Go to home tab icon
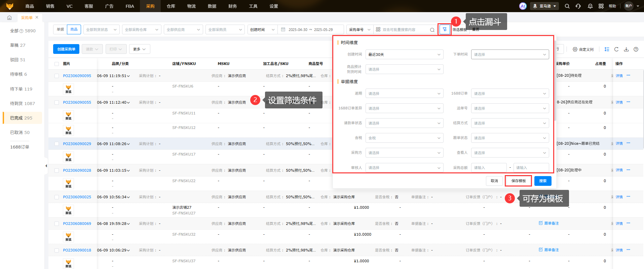 pyautogui.click(x=9, y=18)
